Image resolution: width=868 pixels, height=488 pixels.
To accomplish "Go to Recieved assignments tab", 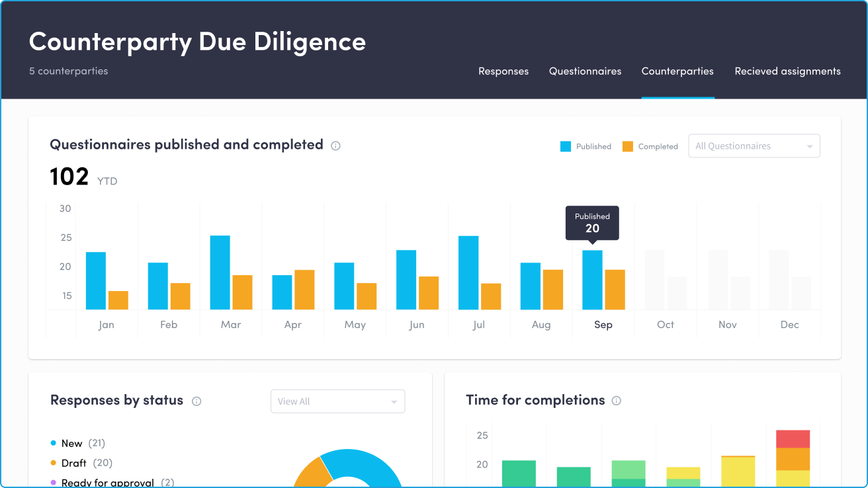I will (787, 71).
